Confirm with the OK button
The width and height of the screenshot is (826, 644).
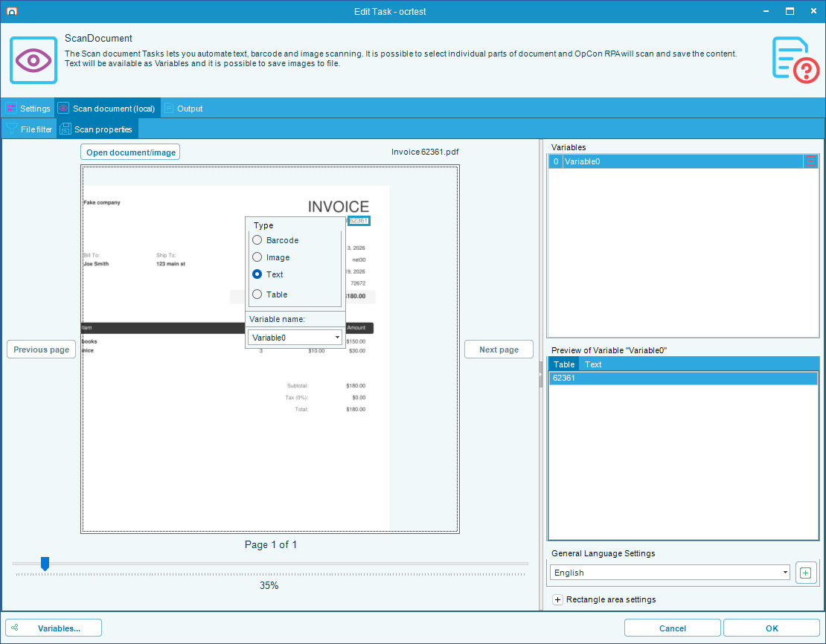771,628
